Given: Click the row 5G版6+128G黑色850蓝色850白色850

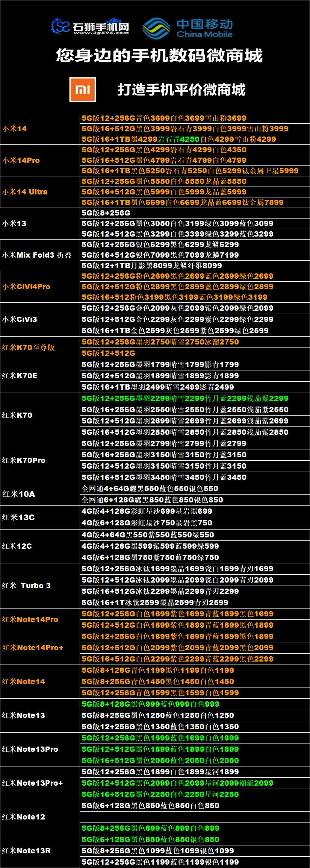Looking at the screenshot, I should (195, 806).
